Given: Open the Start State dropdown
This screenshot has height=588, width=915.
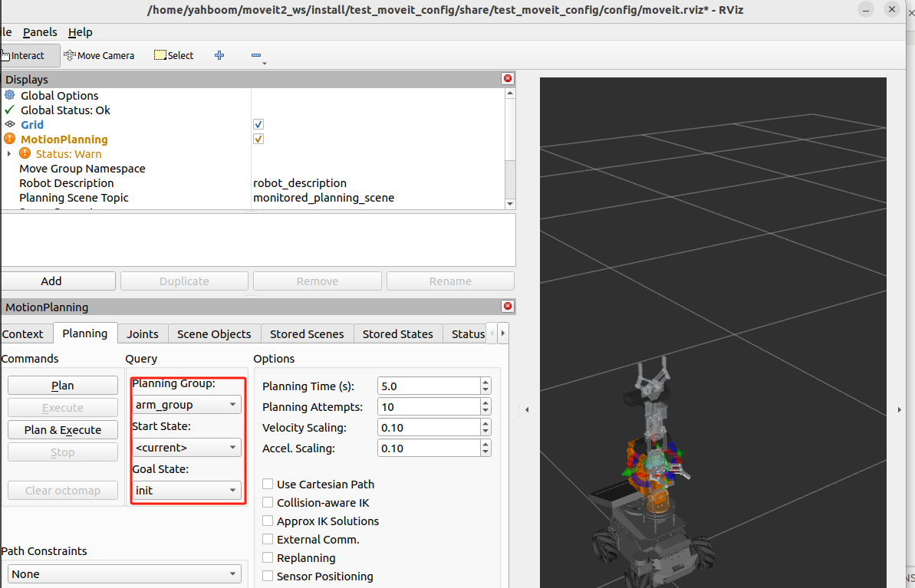Looking at the screenshot, I should (186, 448).
